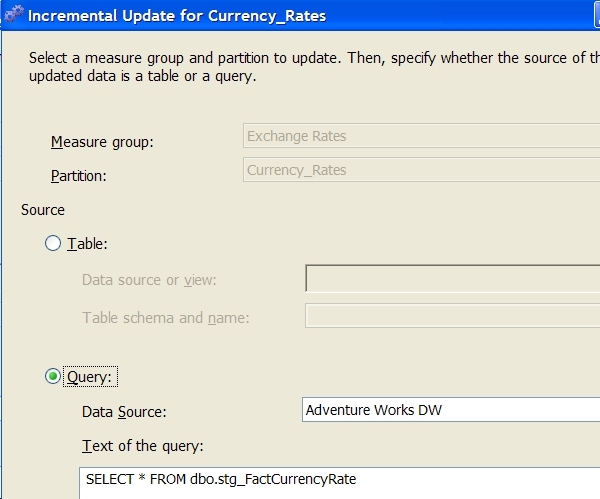Click the Data source or view field
Screen dimensions: 600x499
[453, 278]
